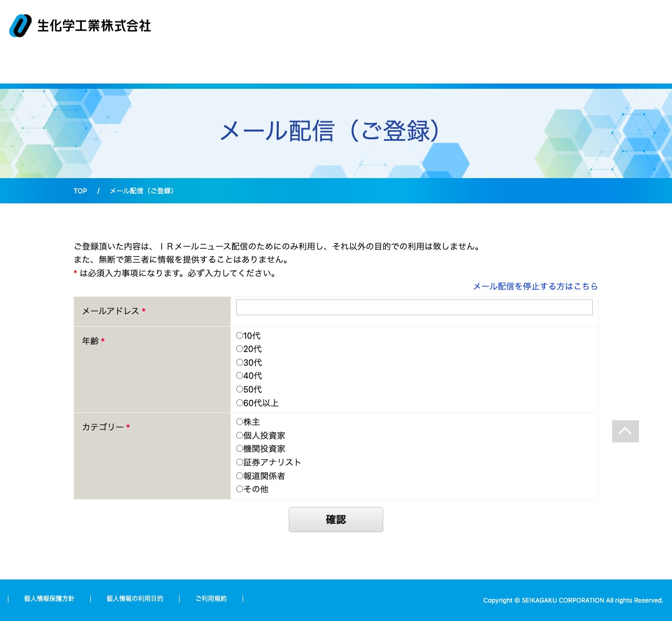This screenshot has height=621, width=672.
Task: Open ご利用規約 footer link
Action: (x=211, y=599)
